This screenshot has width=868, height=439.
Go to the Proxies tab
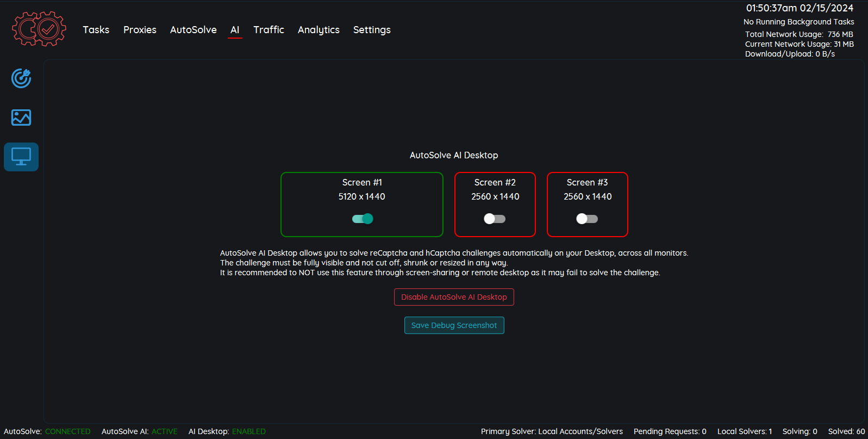tap(140, 30)
